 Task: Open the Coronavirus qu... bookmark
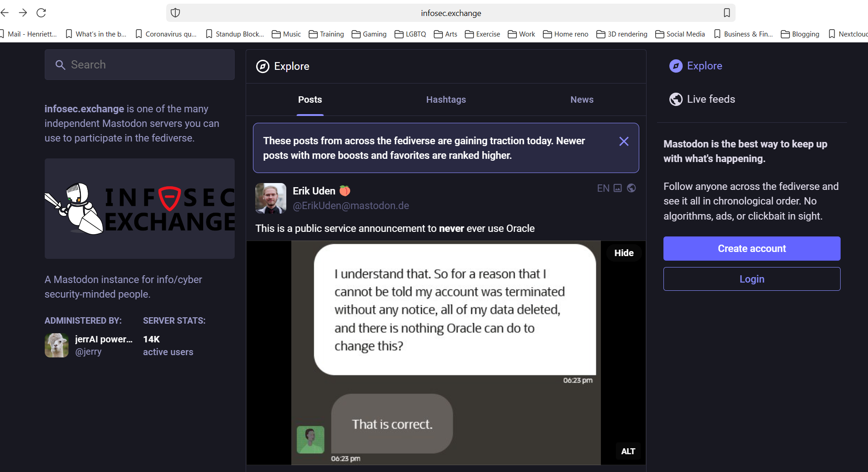pyautogui.click(x=166, y=34)
